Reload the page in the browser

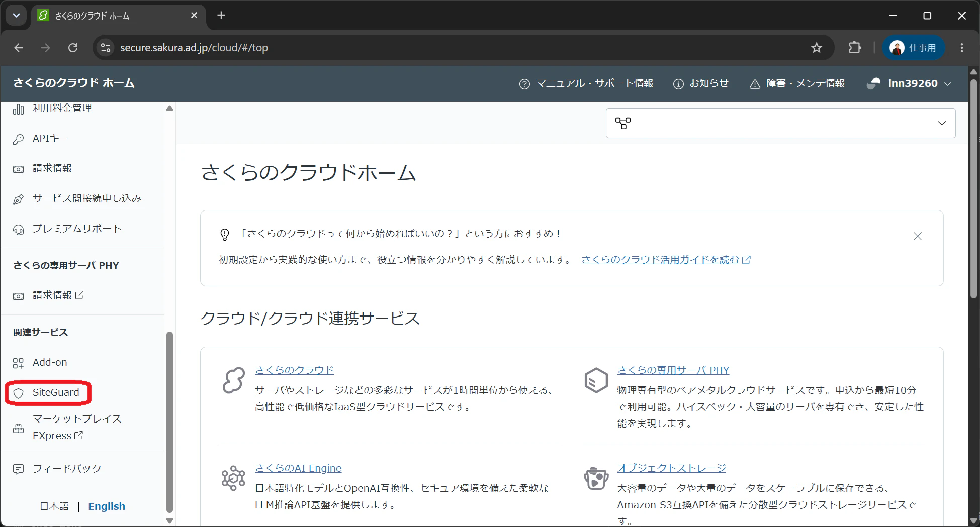73,48
